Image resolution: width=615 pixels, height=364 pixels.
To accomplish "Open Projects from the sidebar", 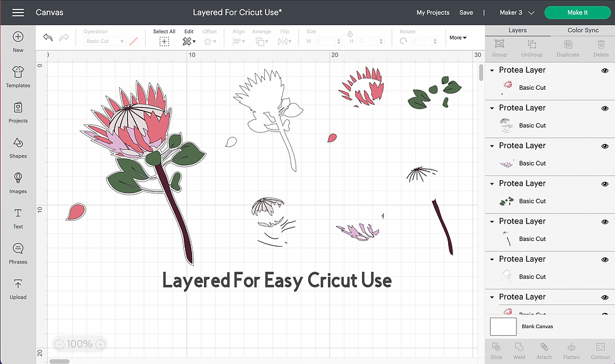I will tap(18, 112).
